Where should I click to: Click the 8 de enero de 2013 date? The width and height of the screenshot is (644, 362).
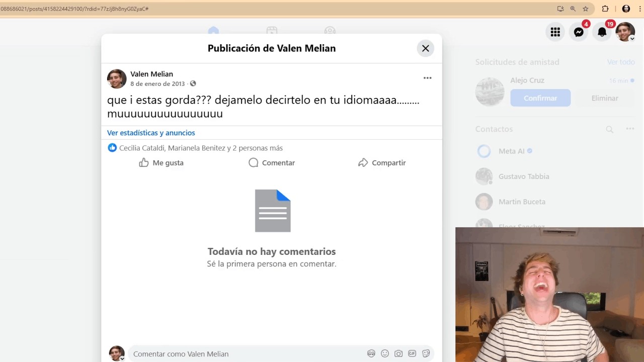157,84
